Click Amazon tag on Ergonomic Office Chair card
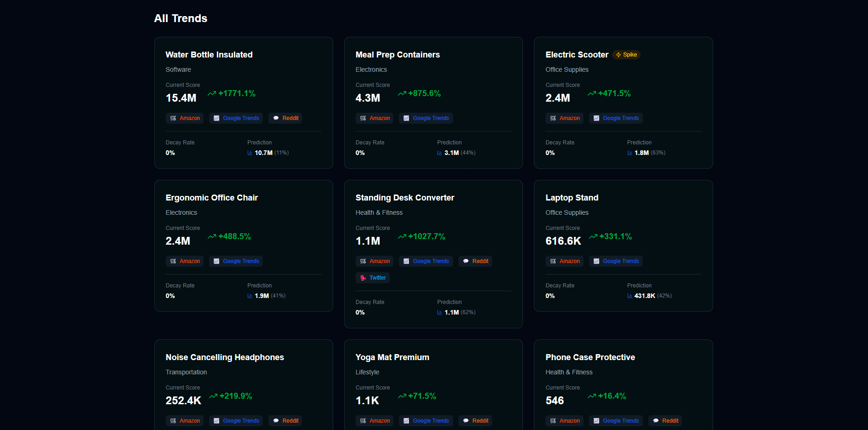This screenshot has height=430, width=868. (185, 261)
